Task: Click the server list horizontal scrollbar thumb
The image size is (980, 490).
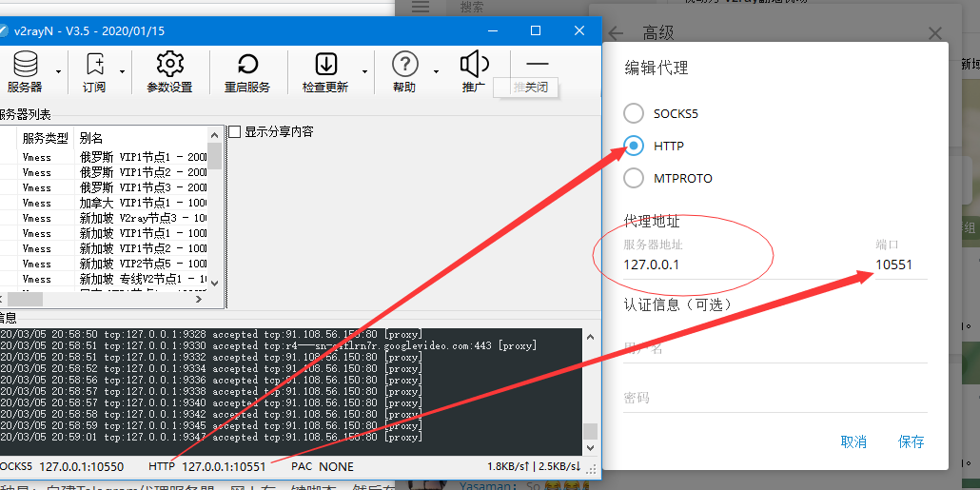Action: coord(25,300)
